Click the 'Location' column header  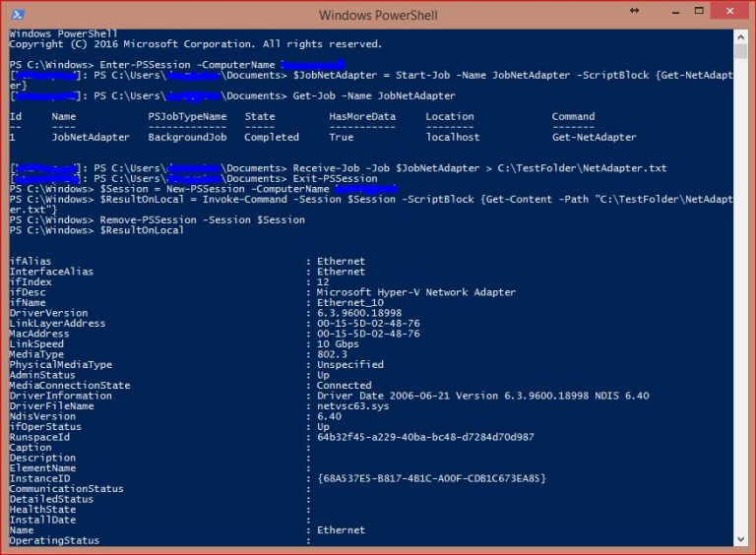(449, 116)
